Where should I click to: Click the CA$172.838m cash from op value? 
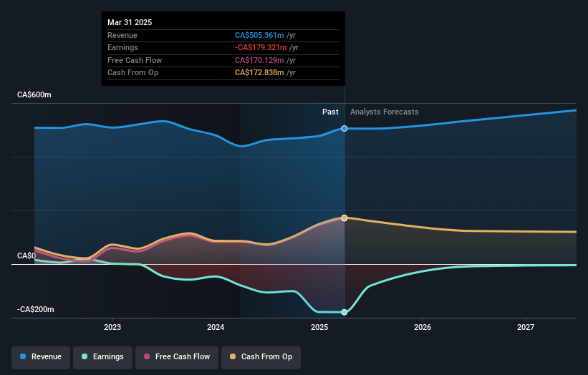click(x=259, y=73)
